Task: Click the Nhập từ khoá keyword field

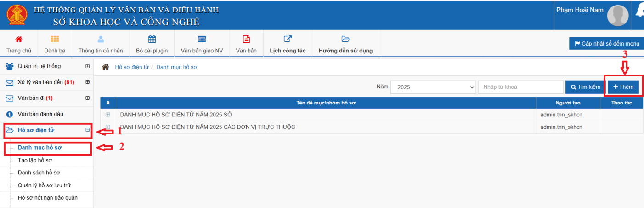Action: (x=520, y=87)
